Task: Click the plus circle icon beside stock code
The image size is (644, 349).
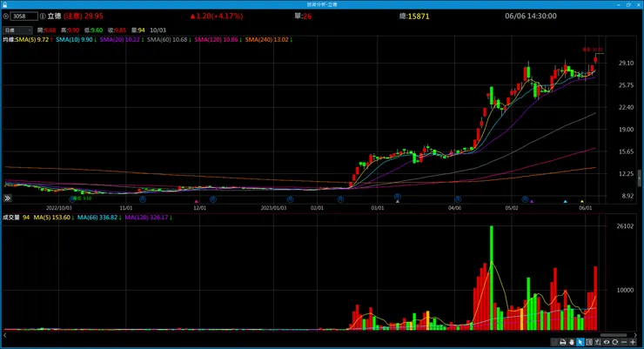Action: coord(6,17)
